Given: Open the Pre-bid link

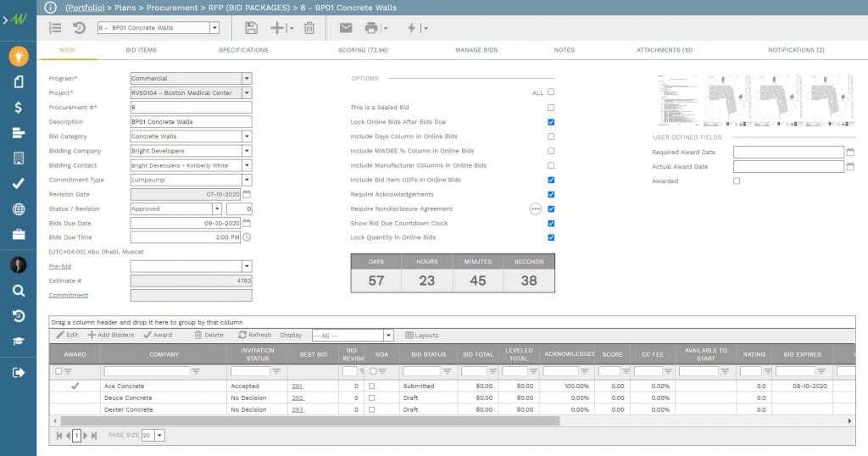Looking at the screenshot, I should coord(60,266).
